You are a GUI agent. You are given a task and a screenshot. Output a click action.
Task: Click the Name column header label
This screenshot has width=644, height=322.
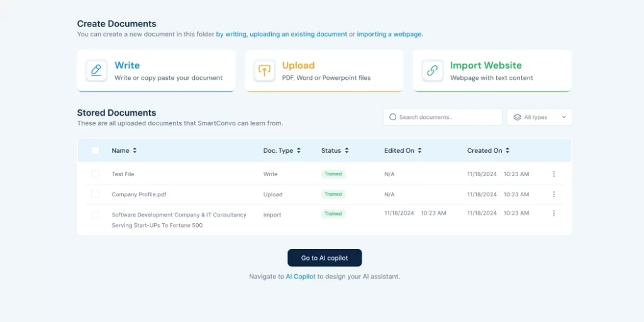click(x=120, y=151)
